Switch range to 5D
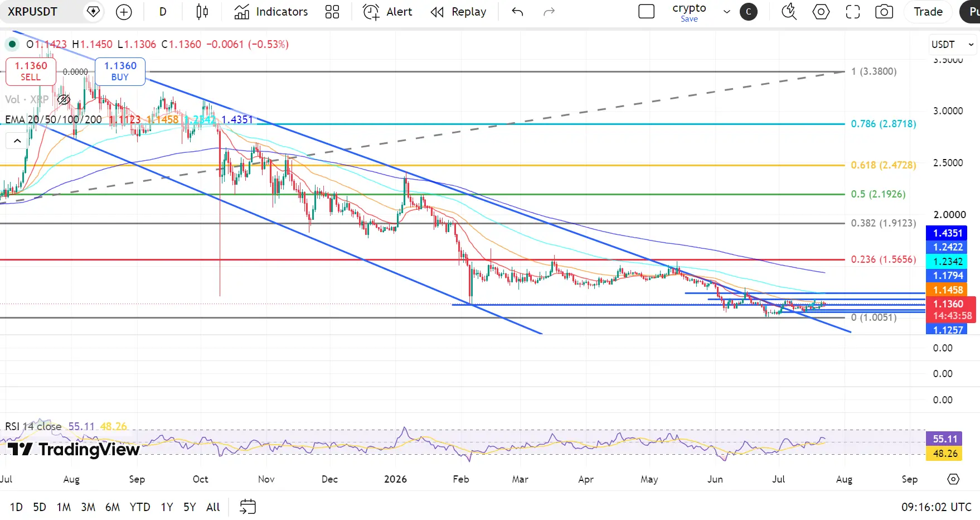The image size is (980, 520). pyautogui.click(x=40, y=507)
